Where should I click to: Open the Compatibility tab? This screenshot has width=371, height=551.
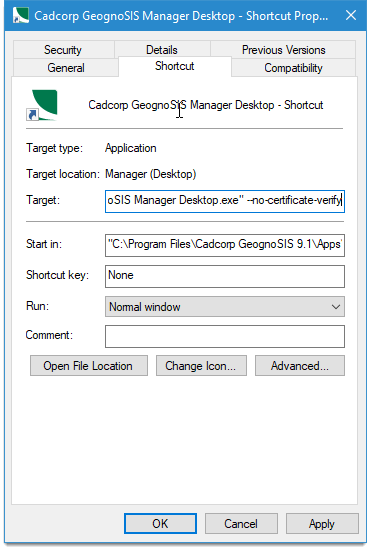click(293, 67)
